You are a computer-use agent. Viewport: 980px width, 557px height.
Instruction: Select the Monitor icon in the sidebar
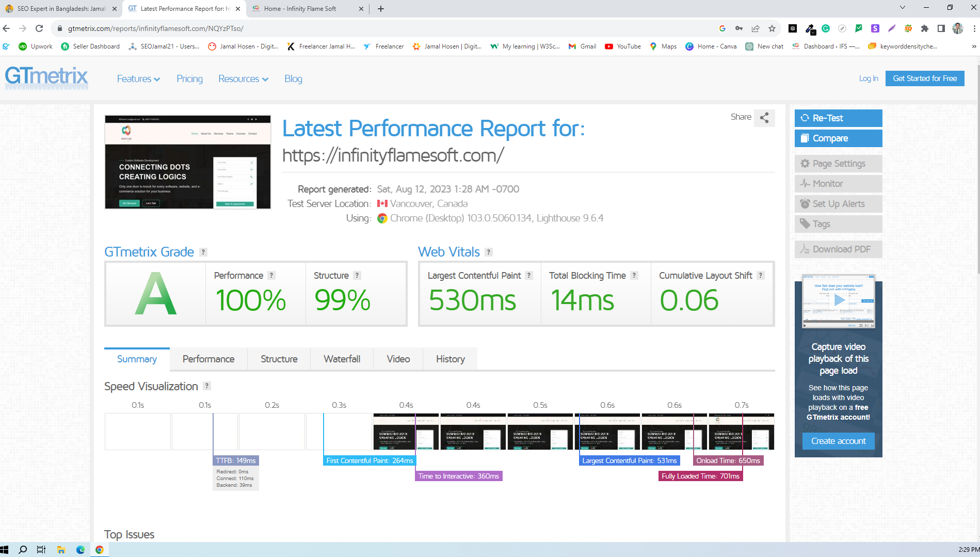(x=805, y=183)
